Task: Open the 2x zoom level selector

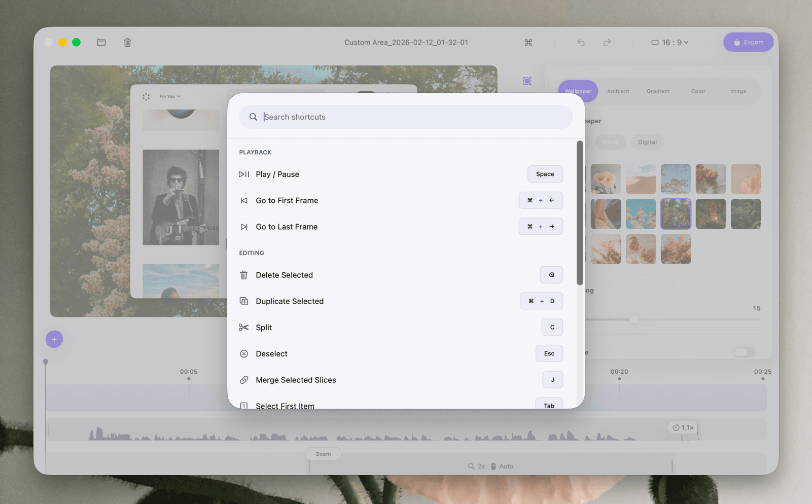Action: pyautogui.click(x=477, y=466)
